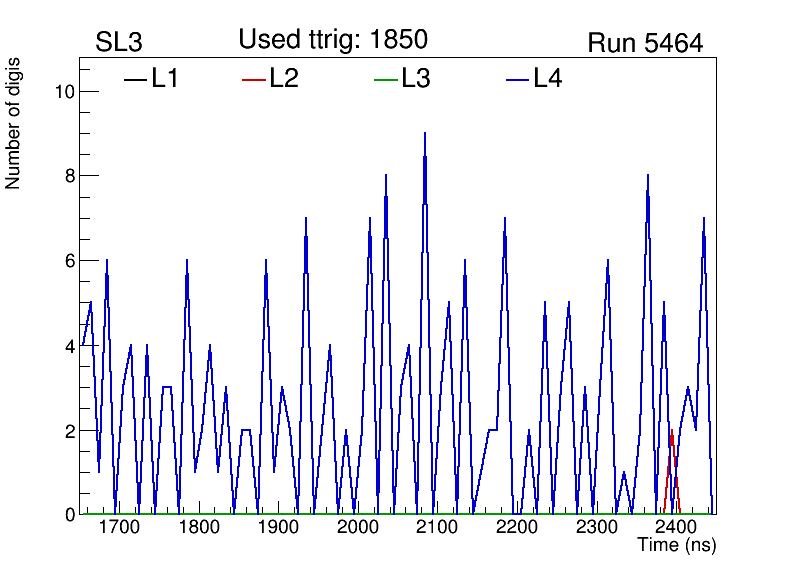This screenshot has width=796, height=572.
Task: Click the blue L4 legend line sample
Action: [517, 79]
